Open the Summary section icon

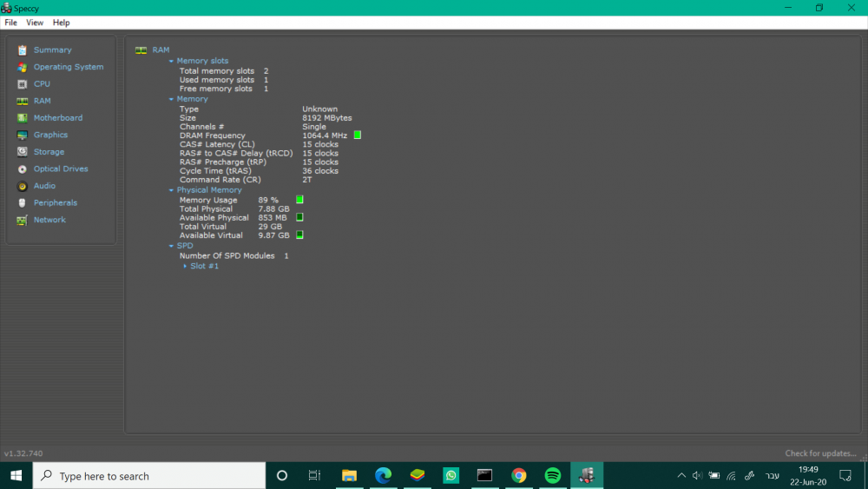23,50
